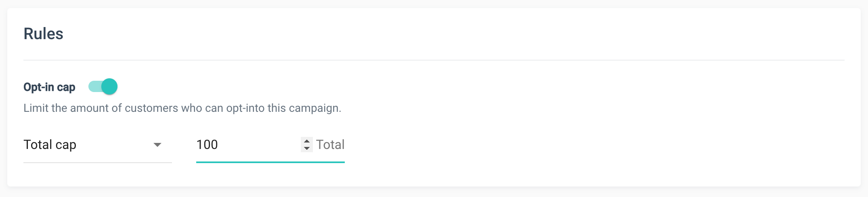868x197 pixels.
Task: Click the opt-in limit description text
Action: tap(182, 108)
